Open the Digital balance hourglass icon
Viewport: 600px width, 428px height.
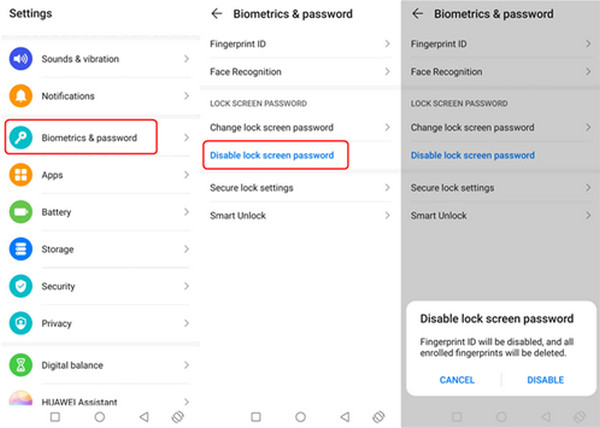[x=21, y=365]
